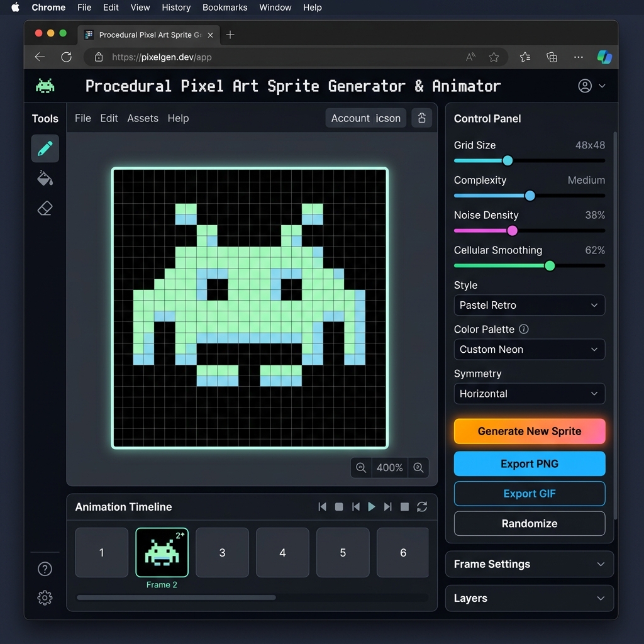
Task: Open the Assets menu
Action: tap(143, 118)
